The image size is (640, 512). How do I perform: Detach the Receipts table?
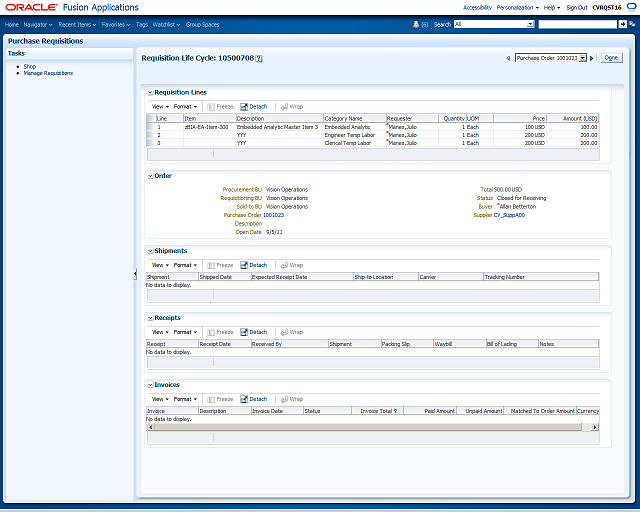(253, 332)
